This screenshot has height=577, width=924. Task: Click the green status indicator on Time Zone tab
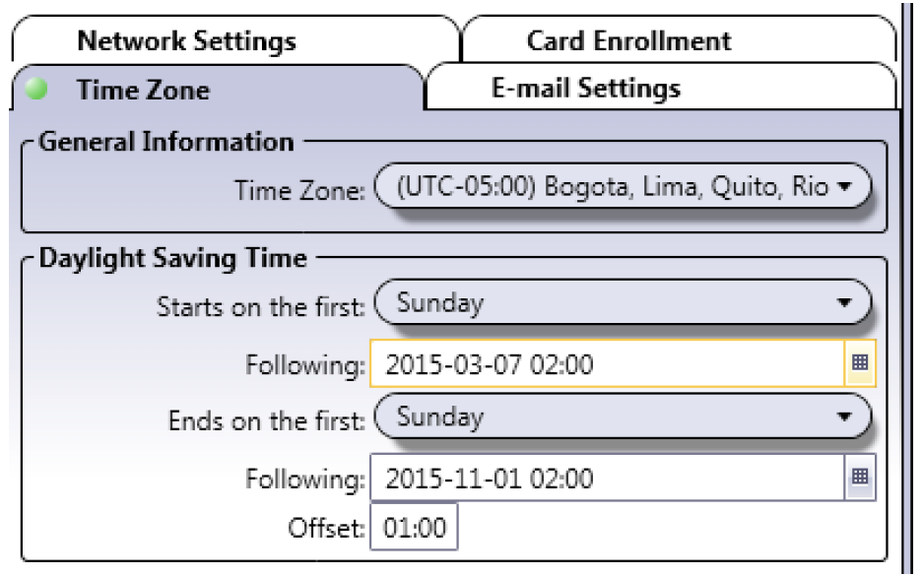pyautogui.click(x=36, y=89)
